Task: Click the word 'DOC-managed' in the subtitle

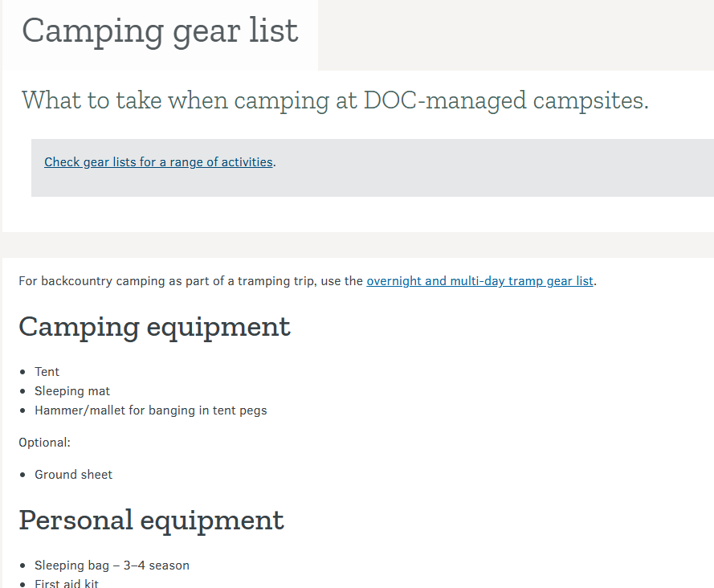Action: pyautogui.click(x=445, y=101)
